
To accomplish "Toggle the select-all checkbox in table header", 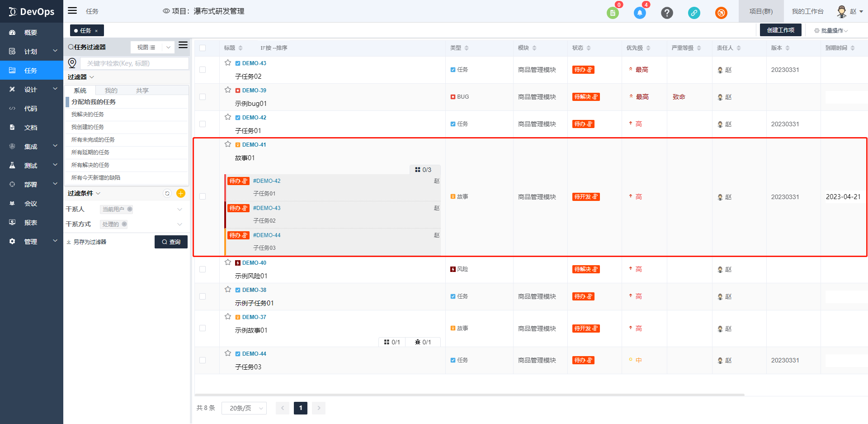I will coord(203,48).
